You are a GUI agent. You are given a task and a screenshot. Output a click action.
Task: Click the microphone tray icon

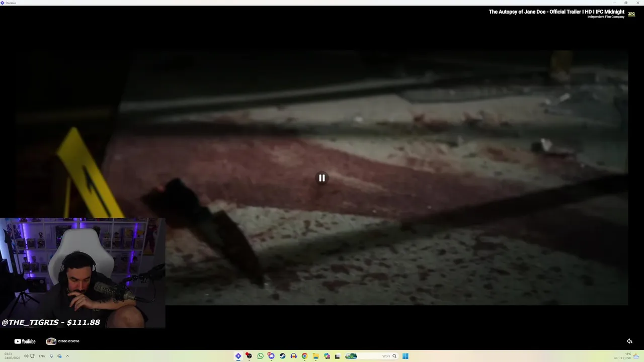51,356
